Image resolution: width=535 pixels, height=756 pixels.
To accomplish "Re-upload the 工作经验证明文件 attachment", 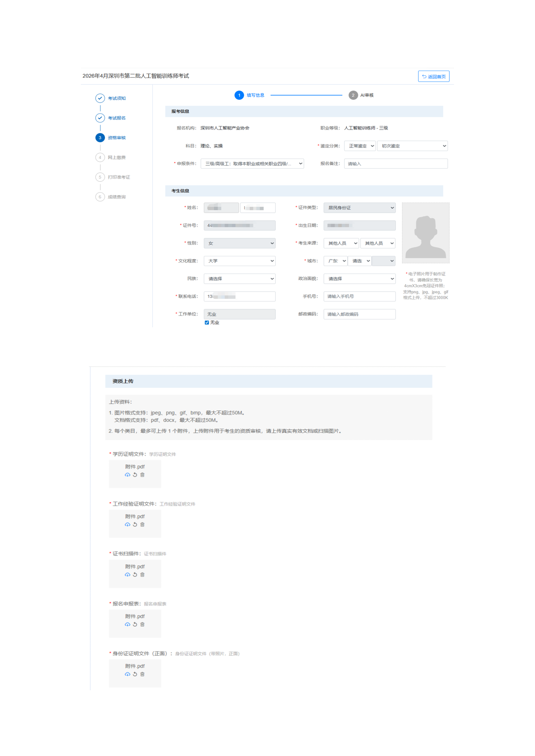I will click(x=135, y=525).
